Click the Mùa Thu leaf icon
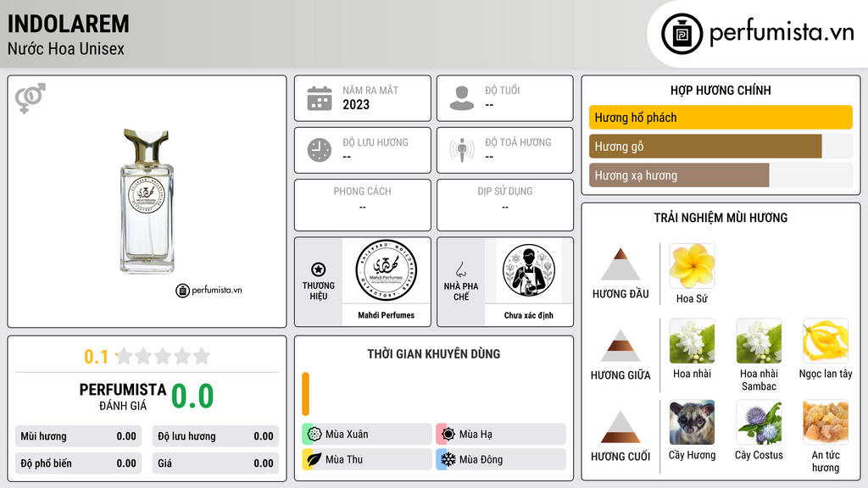The height and width of the screenshot is (488, 868). coord(314,459)
